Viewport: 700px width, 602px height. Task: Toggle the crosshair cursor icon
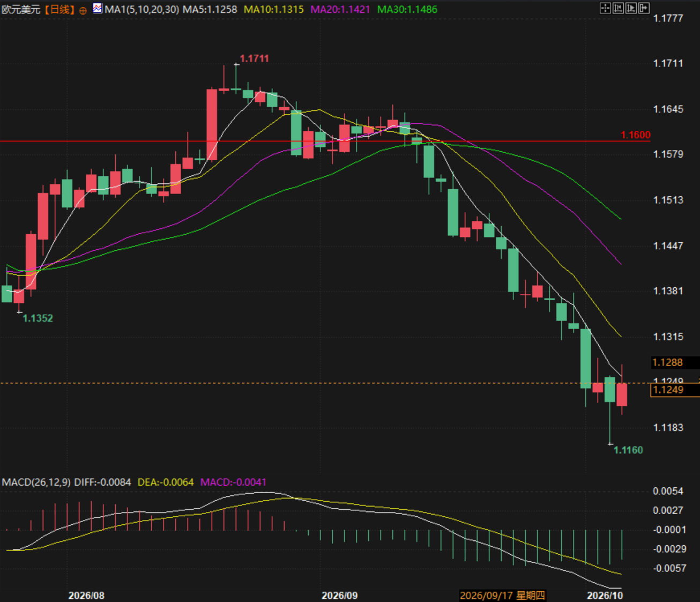point(605,8)
